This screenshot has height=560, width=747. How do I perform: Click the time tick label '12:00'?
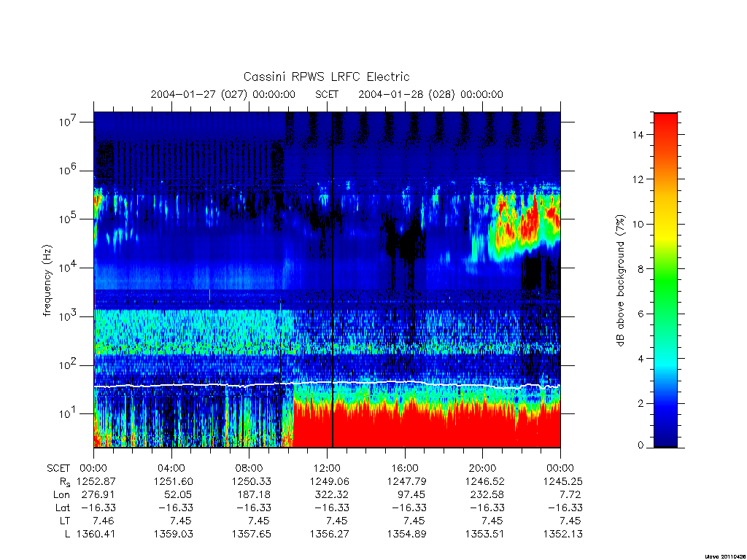tap(328, 468)
